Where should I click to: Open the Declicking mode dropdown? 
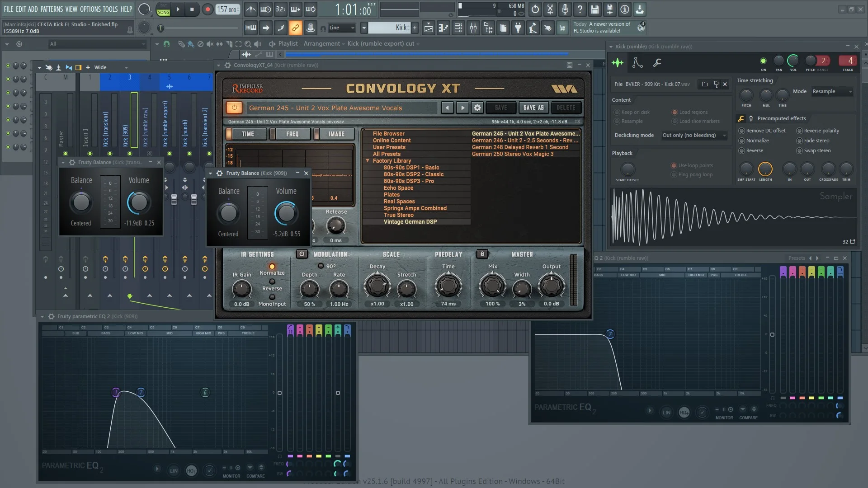point(694,135)
